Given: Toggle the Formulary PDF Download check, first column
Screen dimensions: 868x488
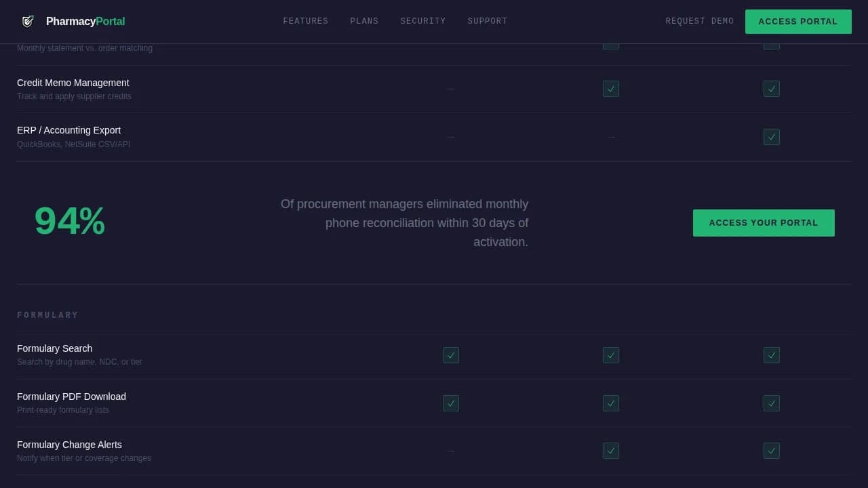Looking at the screenshot, I should coord(451,403).
